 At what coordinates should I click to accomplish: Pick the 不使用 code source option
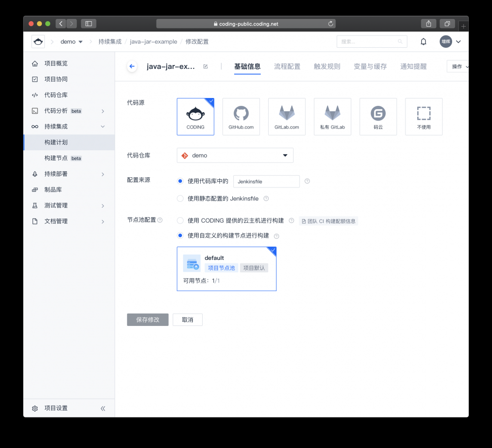[x=424, y=117]
